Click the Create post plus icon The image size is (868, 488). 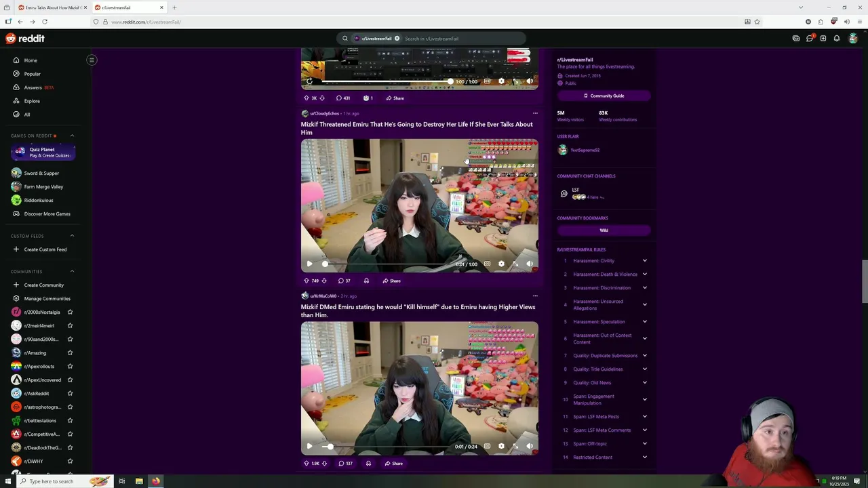(823, 39)
